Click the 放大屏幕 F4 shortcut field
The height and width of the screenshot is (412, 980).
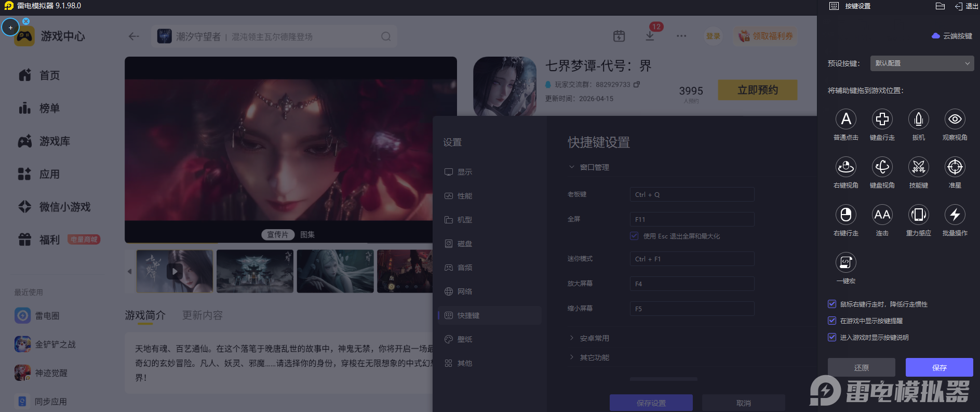point(692,284)
